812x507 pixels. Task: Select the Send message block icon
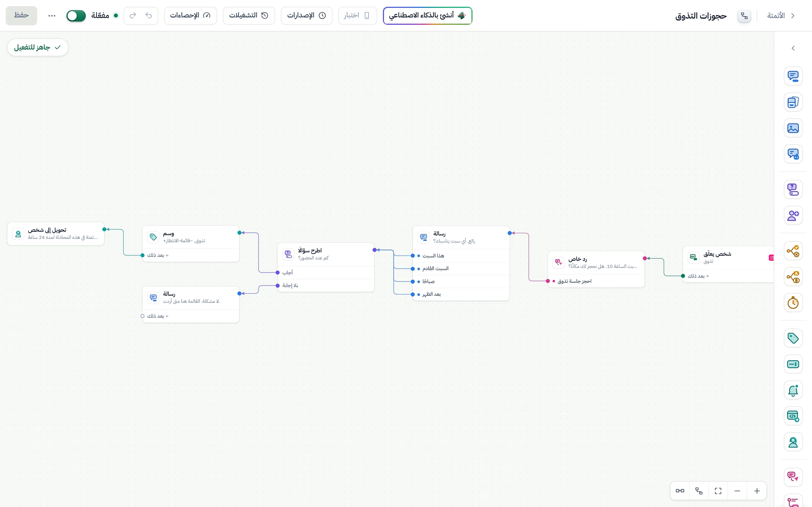click(793, 76)
